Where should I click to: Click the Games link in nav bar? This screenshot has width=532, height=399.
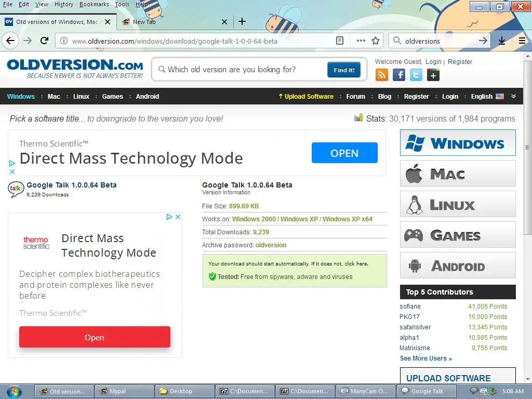113,96
